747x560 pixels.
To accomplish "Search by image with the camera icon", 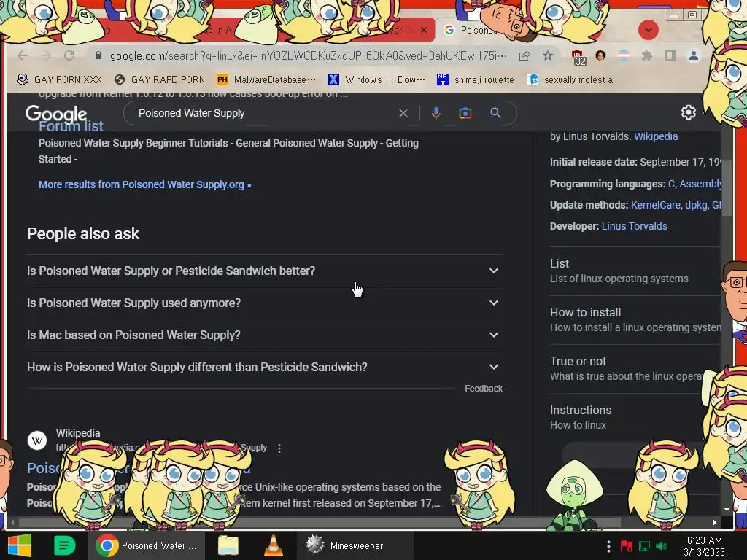I will (465, 113).
